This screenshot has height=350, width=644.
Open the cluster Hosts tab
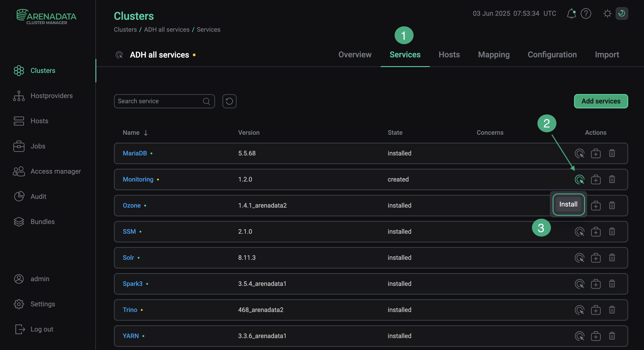pyautogui.click(x=449, y=55)
